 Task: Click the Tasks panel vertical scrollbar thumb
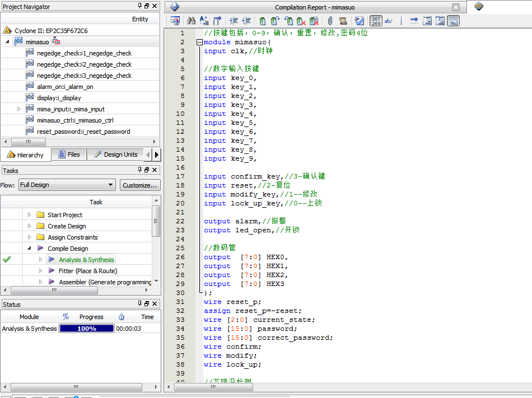156,221
